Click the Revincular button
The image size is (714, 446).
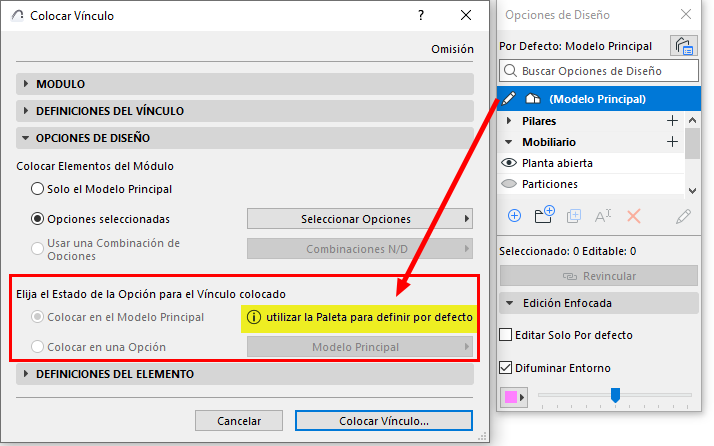click(x=599, y=276)
